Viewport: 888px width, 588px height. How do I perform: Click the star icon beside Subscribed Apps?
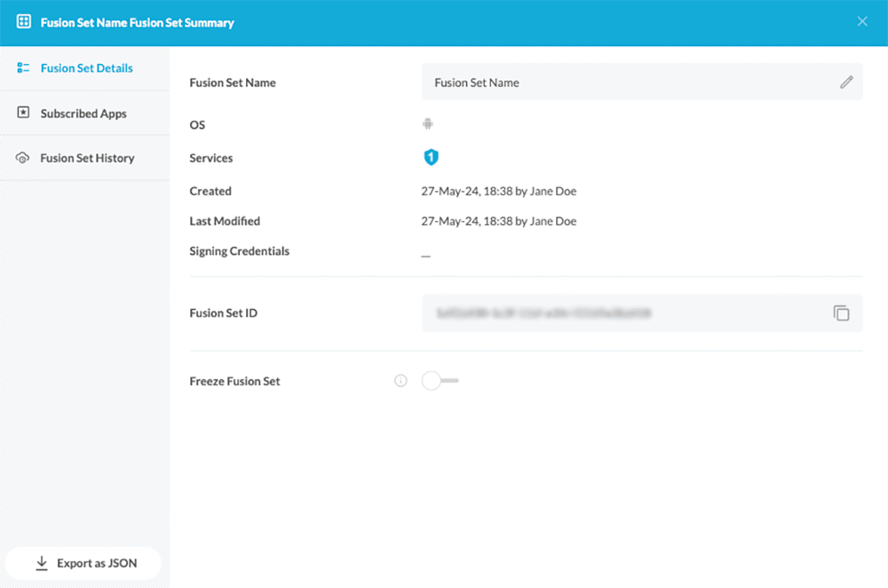(x=23, y=113)
